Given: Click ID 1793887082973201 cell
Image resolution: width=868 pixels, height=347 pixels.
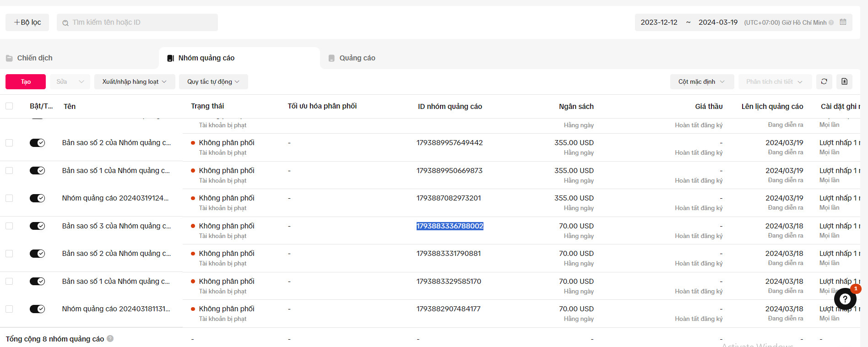Looking at the screenshot, I should (449, 198).
